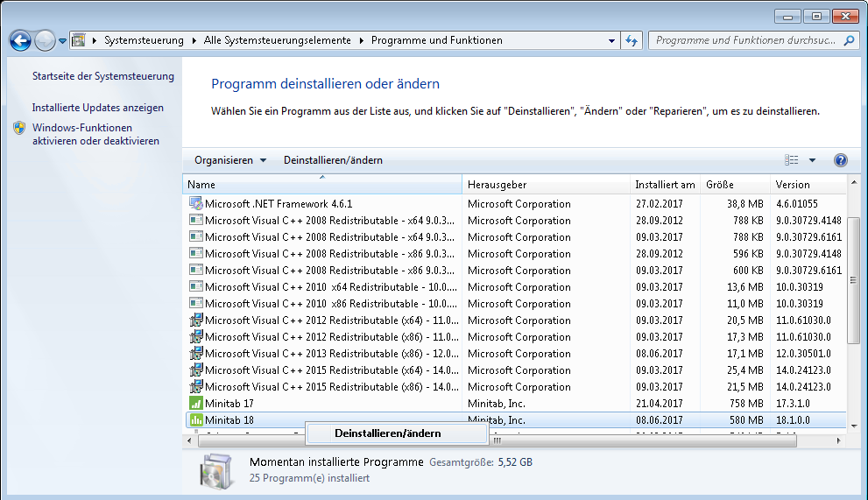This screenshot has height=500, width=868.
Task: Click the greyed Forward arrow button
Action: tap(45, 40)
